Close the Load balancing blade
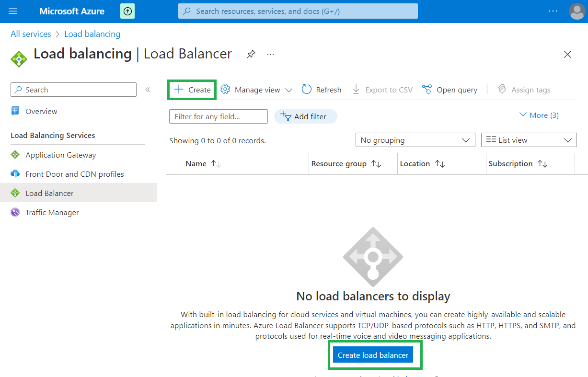The image size is (588, 377). (x=568, y=55)
